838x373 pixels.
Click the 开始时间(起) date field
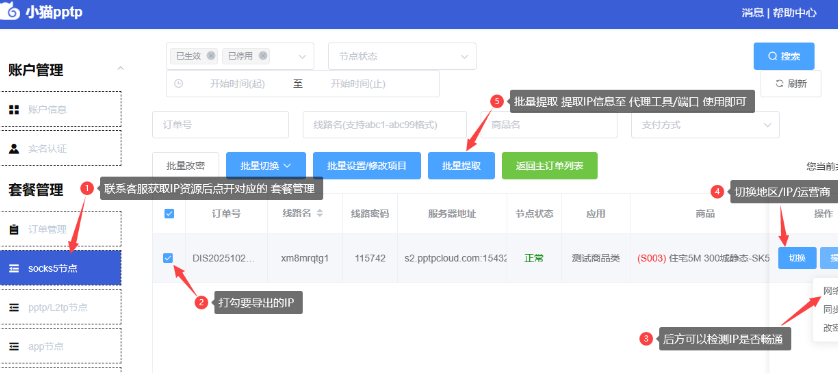[x=237, y=84]
